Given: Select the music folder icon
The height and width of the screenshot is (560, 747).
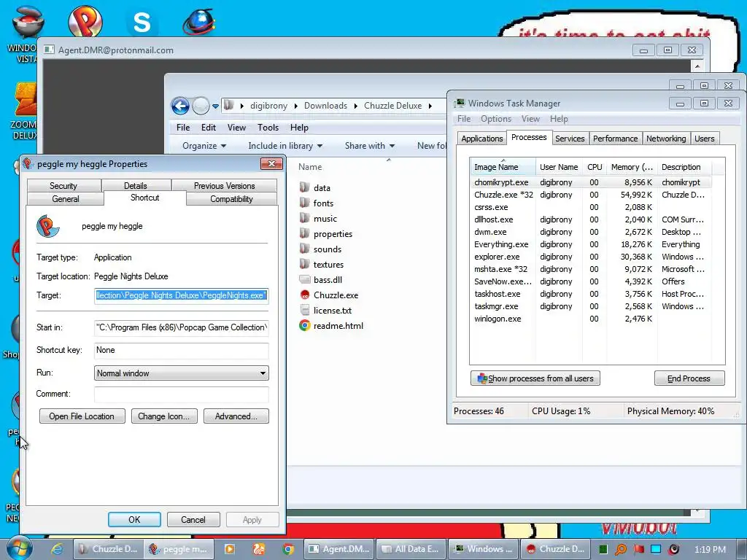Looking at the screenshot, I should 305,218.
